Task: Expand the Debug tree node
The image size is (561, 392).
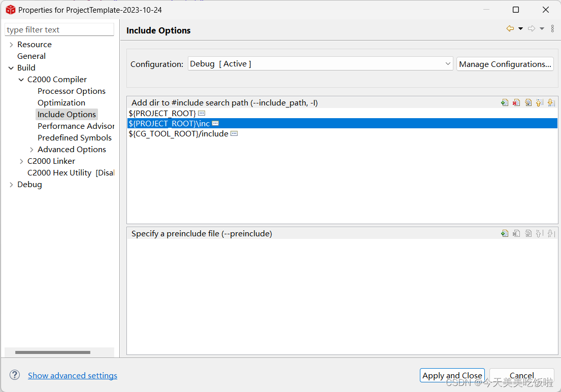Action: click(11, 185)
